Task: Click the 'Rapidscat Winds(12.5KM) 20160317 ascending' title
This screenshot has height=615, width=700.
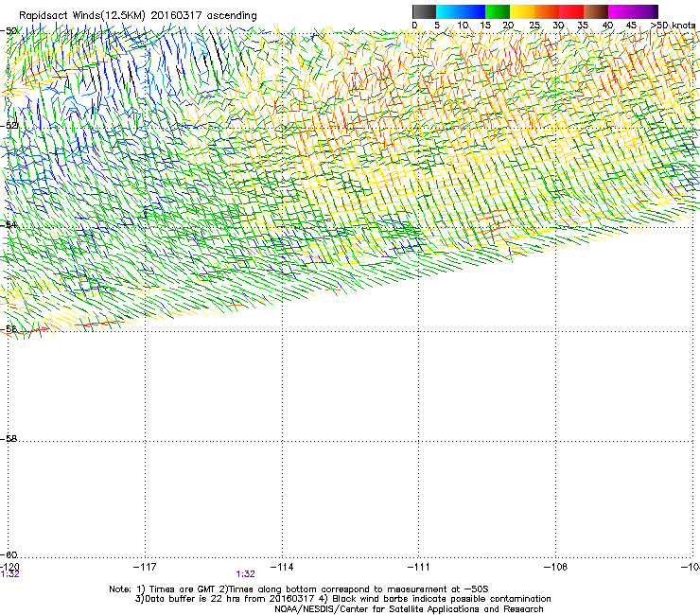Action: [x=138, y=16]
